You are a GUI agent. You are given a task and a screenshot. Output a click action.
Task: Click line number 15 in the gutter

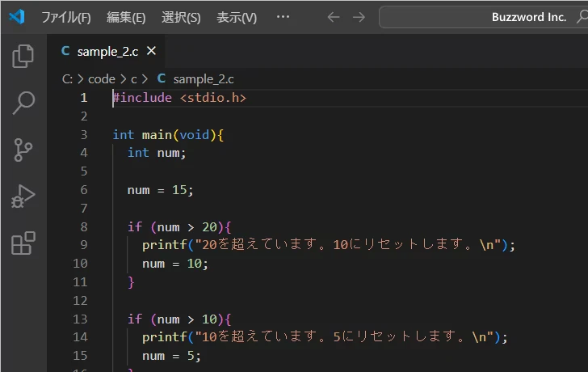[x=80, y=356]
